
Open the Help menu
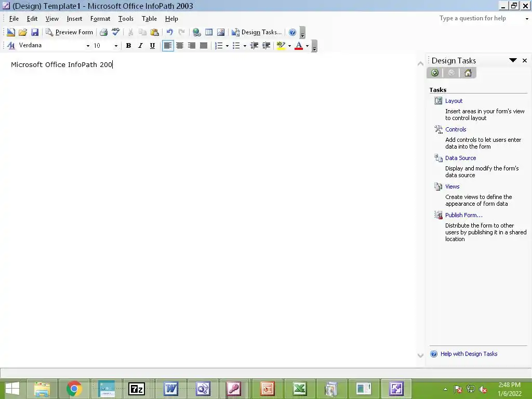pos(171,19)
